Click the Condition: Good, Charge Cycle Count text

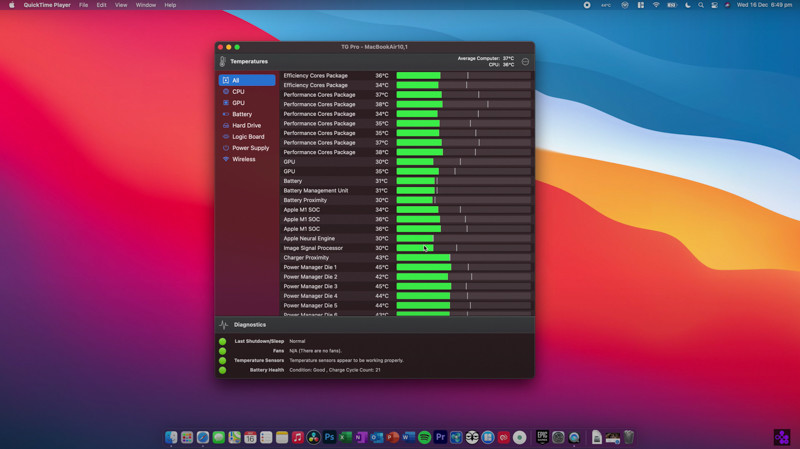(x=335, y=370)
